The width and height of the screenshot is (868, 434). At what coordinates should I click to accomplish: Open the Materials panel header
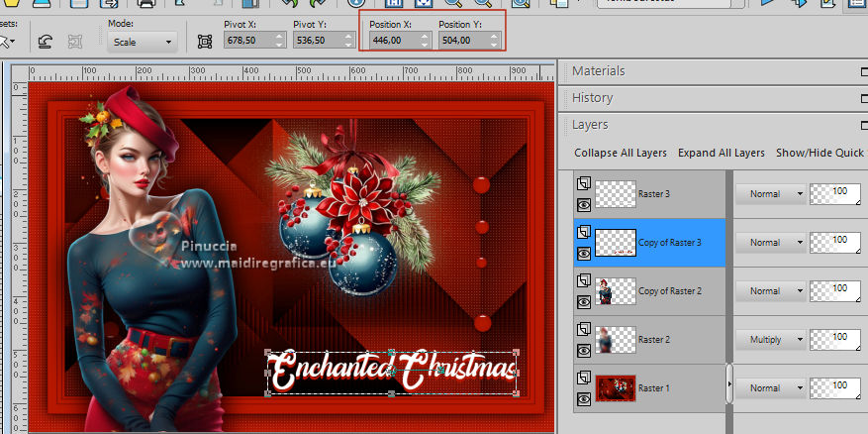pos(713,71)
